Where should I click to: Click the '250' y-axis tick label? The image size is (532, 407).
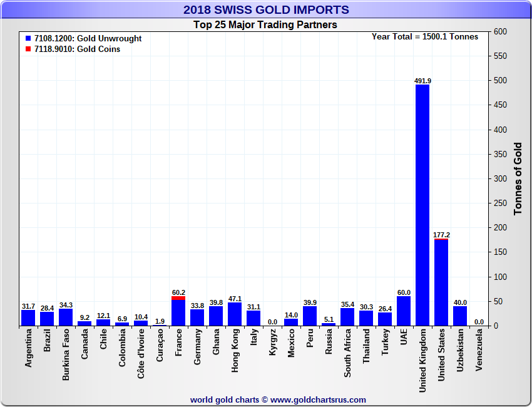[501, 203]
